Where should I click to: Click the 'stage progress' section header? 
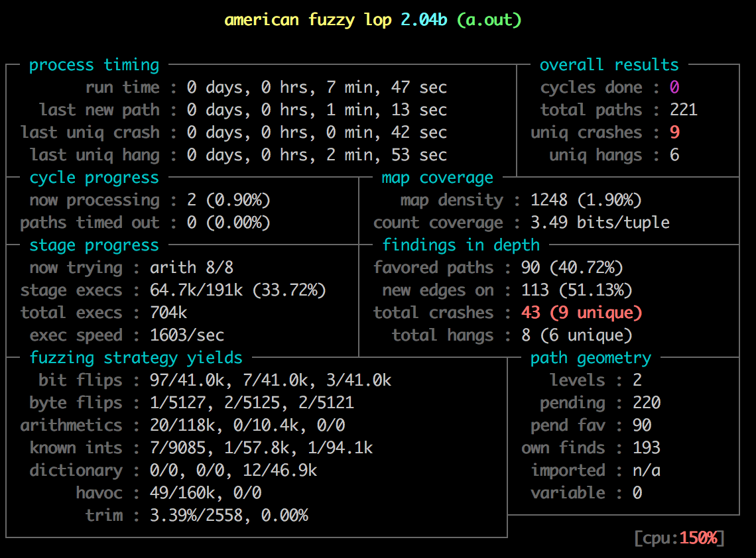pos(94,246)
